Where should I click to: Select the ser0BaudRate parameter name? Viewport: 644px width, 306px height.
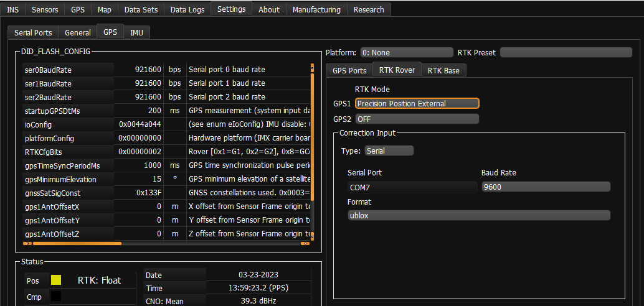pos(68,70)
